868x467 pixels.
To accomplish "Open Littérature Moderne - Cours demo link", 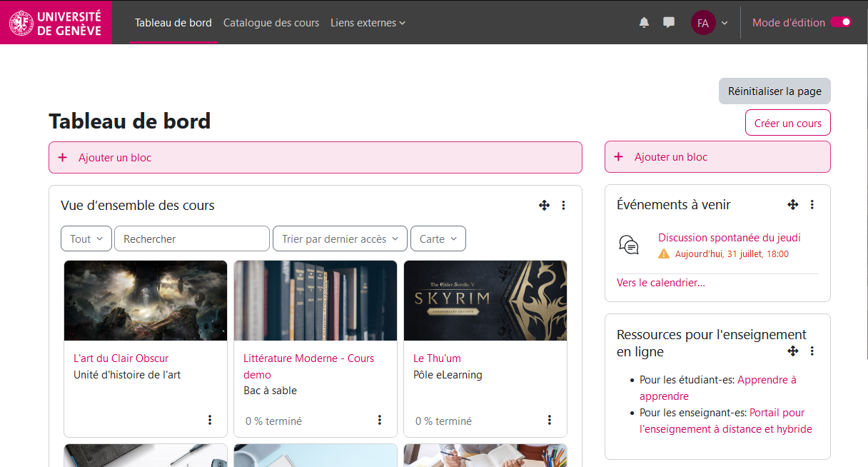I will (x=308, y=366).
